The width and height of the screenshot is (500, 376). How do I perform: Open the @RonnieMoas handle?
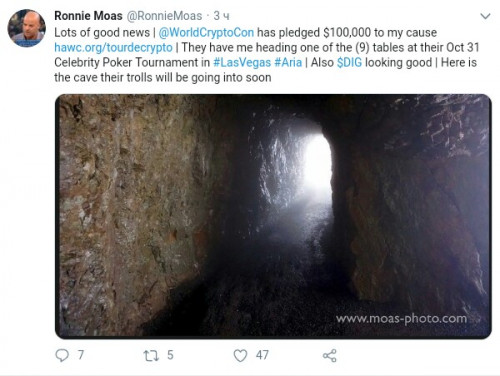pyautogui.click(x=164, y=16)
